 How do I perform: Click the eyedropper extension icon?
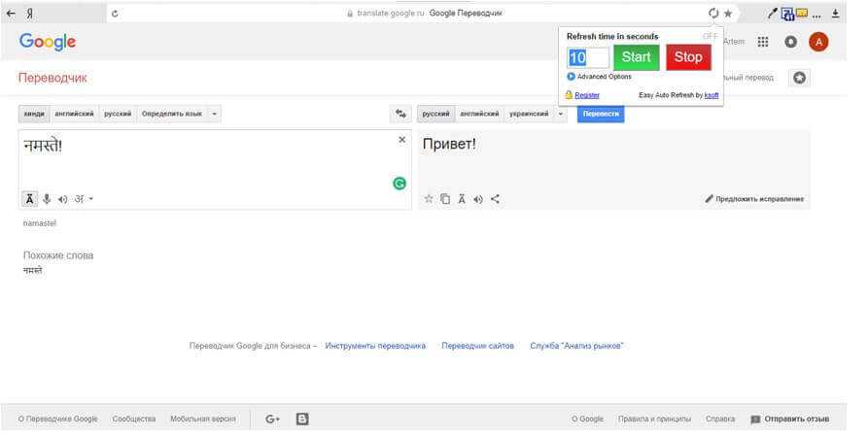coord(772,14)
